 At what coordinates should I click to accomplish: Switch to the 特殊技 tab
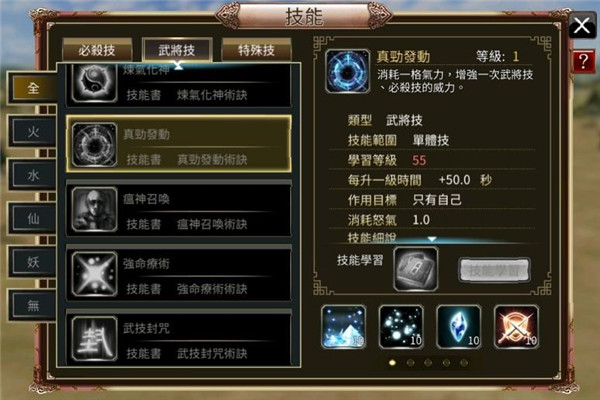tap(256, 50)
